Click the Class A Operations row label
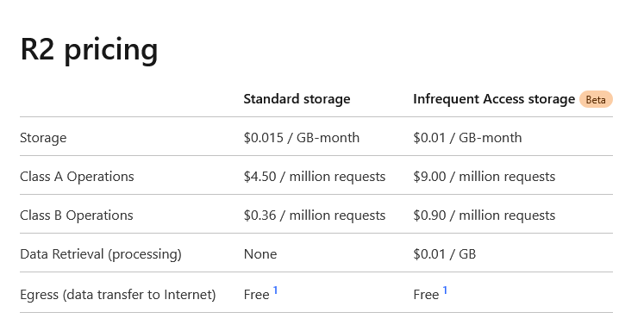Screen dimensions: 644x331 (x=77, y=177)
